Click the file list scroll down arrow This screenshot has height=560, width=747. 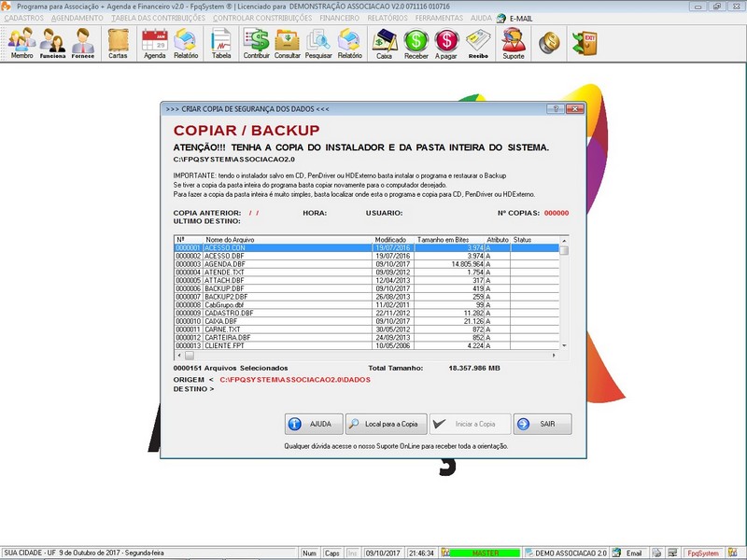(564, 345)
